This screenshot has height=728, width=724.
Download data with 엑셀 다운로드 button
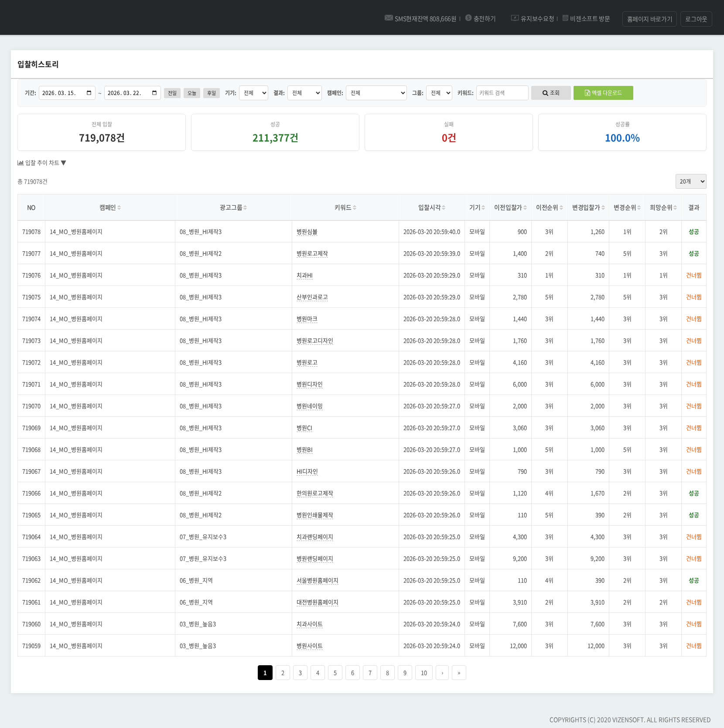click(x=603, y=93)
